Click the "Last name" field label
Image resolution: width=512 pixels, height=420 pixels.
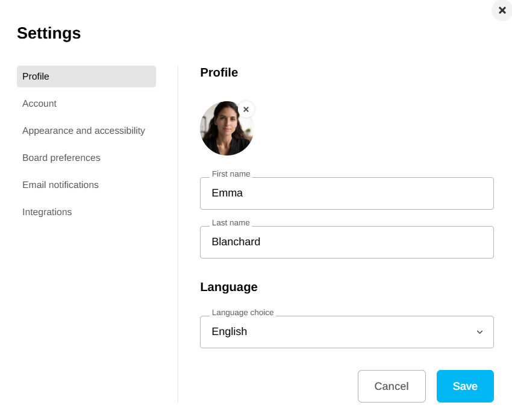coord(230,223)
